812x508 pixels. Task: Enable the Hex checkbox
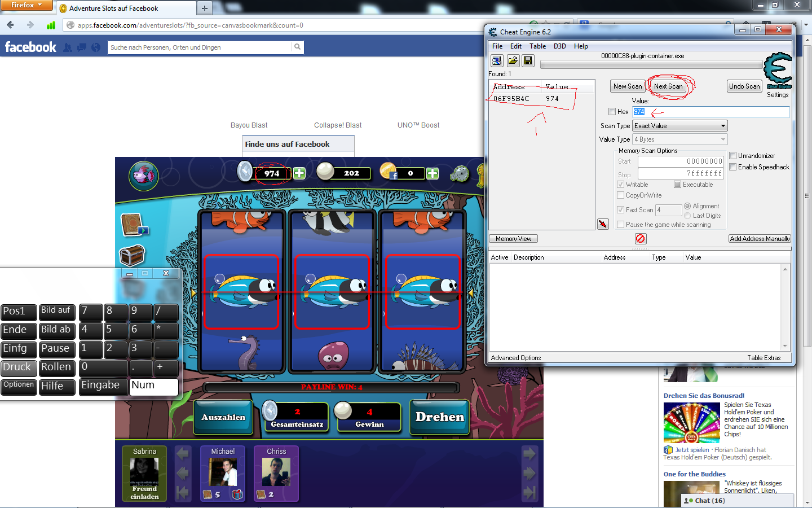(x=612, y=112)
